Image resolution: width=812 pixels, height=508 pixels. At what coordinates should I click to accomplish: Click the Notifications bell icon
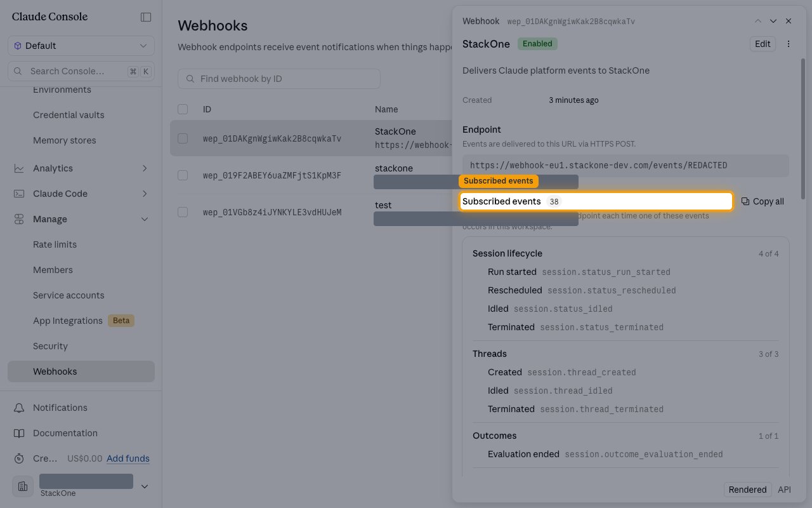click(20, 408)
